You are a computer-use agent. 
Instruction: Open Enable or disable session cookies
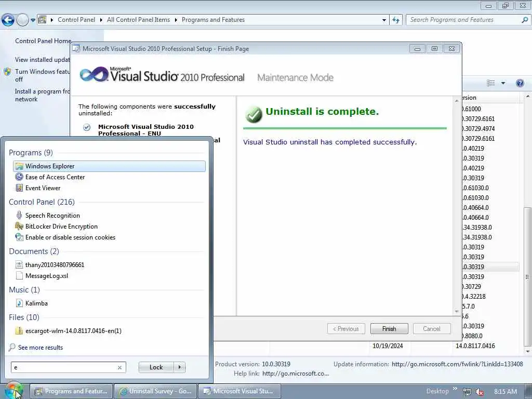click(70, 237)
